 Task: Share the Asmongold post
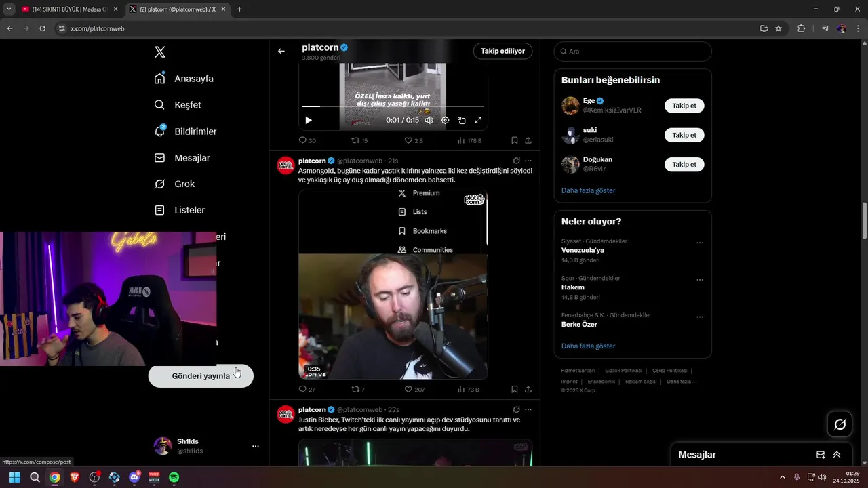[x=528, y=390]
